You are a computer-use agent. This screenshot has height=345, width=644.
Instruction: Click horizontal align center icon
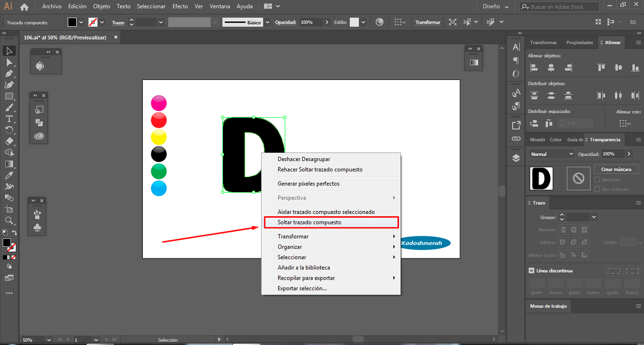pyautogui.click(x=551, y=67)
